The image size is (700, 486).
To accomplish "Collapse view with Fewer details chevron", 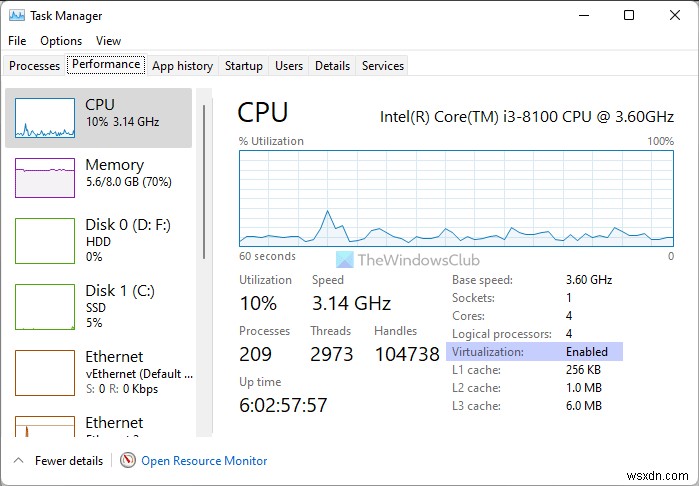I will tap(17, 461).
